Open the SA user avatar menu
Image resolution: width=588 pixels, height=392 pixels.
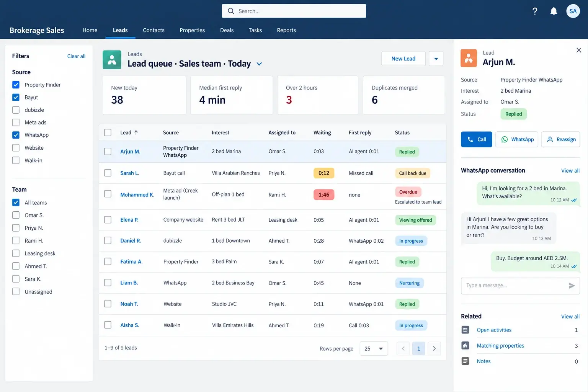point(573,11)
